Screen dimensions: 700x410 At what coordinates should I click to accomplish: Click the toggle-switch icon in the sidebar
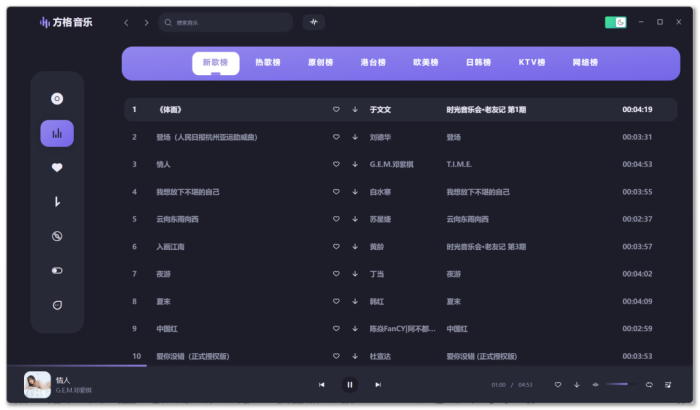[57, 270]
